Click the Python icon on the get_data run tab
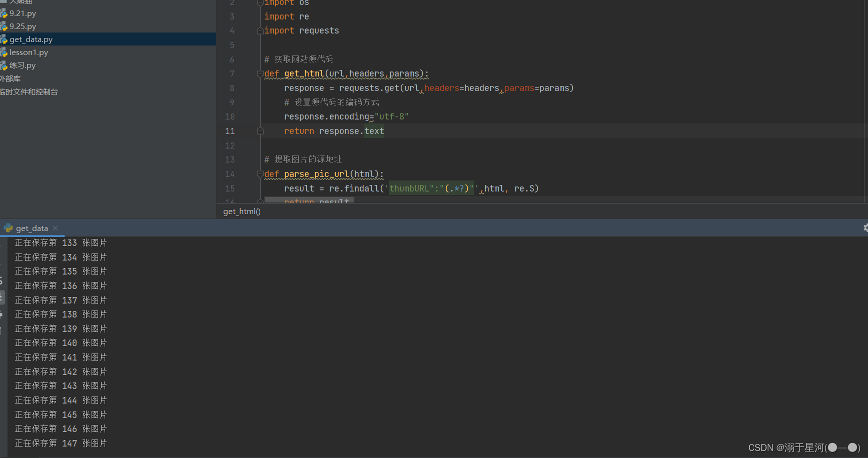Screen dimensions: 868x458 point(8,228)
